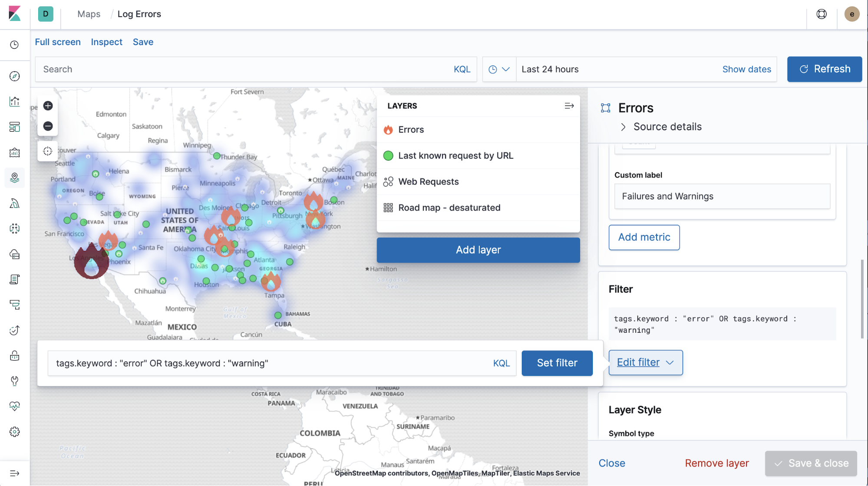Click the Web Requests layer icon
The height and width of the screenshot is (486, 868).
tap(388, 182)
